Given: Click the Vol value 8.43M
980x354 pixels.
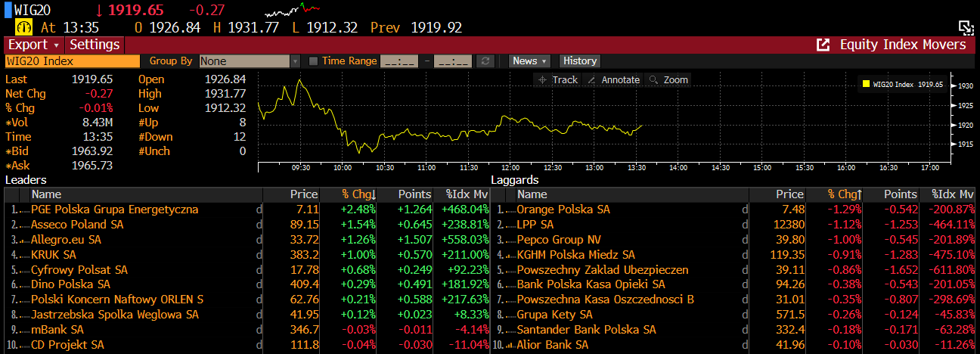Looking at the screenshot, I should click(97, 123).
